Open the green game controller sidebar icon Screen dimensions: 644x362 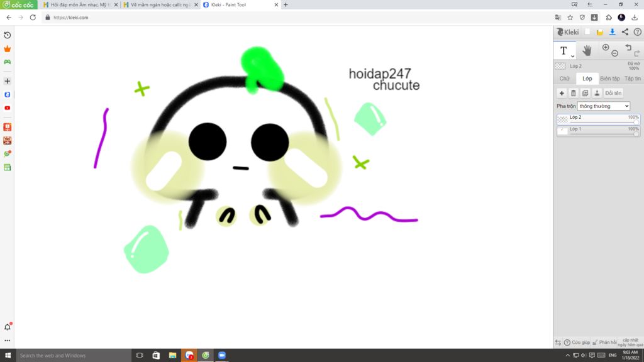coord(8,62)
